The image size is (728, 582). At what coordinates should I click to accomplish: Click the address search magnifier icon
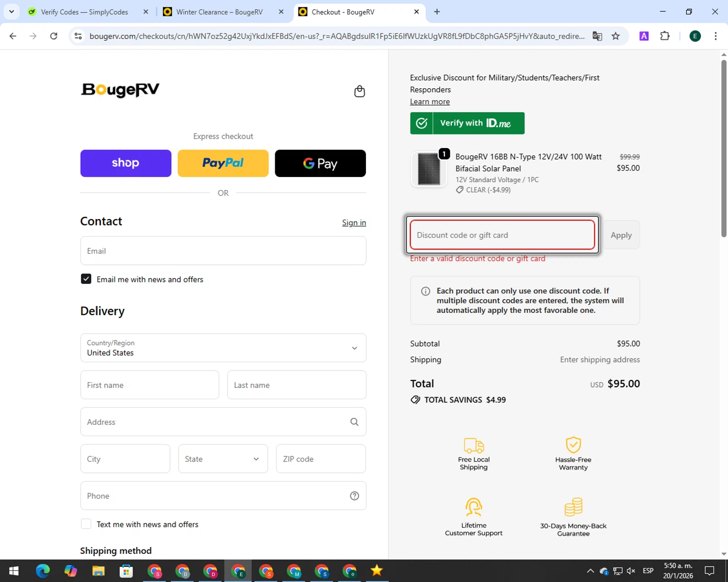pyautogui.click(x=354, y=422)
